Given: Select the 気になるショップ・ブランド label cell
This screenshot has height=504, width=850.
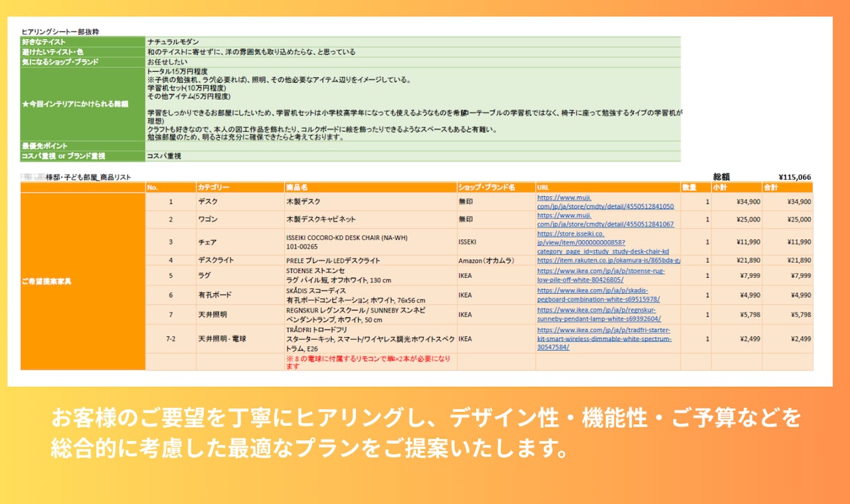Looking at the screenshot, I should 83,62.
